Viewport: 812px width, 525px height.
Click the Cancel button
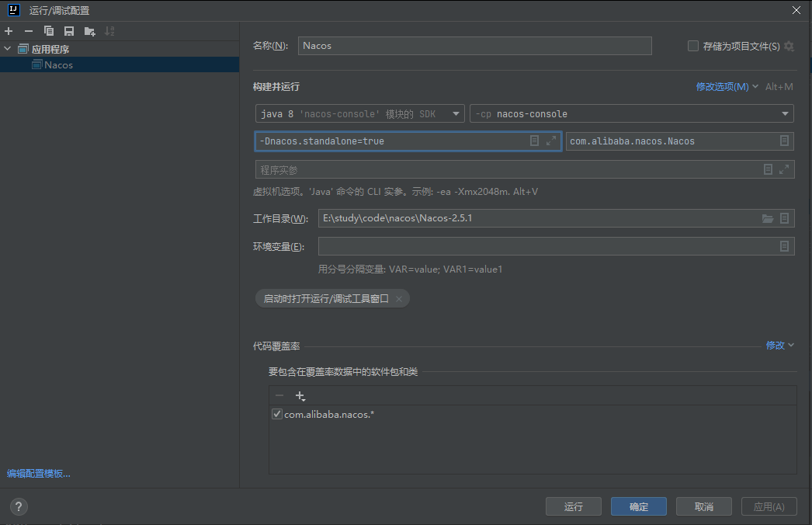(704, 506)
